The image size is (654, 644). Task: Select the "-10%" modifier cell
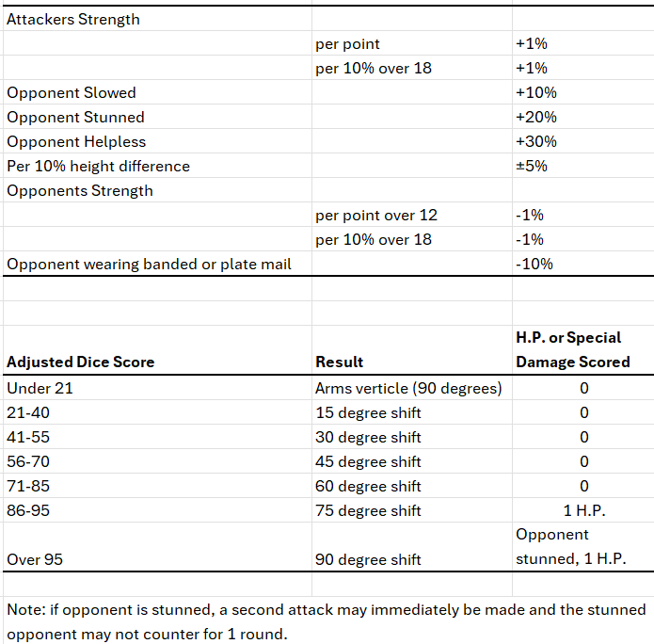(534, 265)
